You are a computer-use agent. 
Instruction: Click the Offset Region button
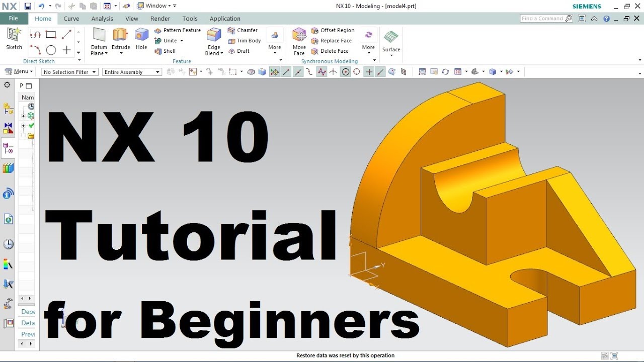click(x=333, y=30)
